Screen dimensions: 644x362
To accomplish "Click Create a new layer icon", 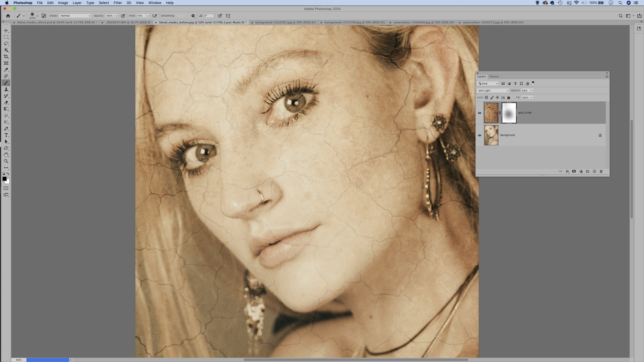I will [594, 171].
